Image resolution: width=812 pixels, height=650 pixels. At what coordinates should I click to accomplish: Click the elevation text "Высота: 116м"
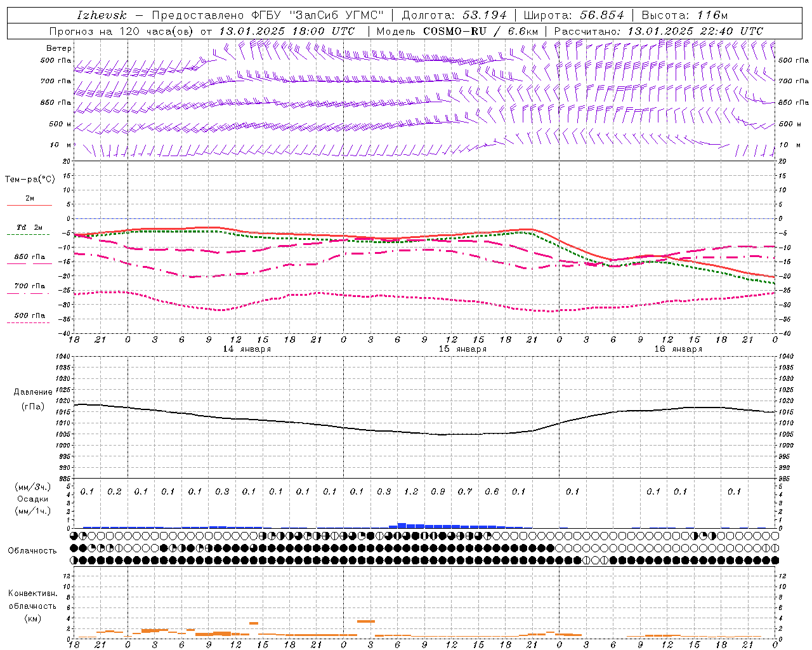684,15
